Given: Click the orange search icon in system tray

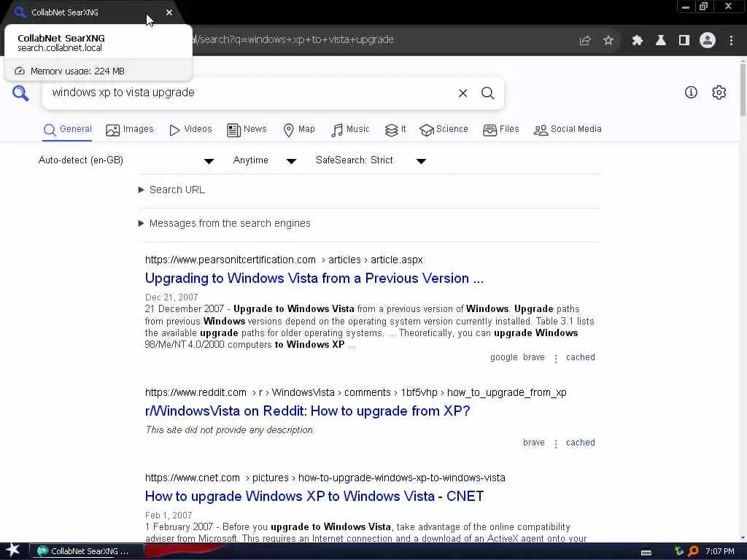Looking at the screenshot, I should (x=693, y=551).
